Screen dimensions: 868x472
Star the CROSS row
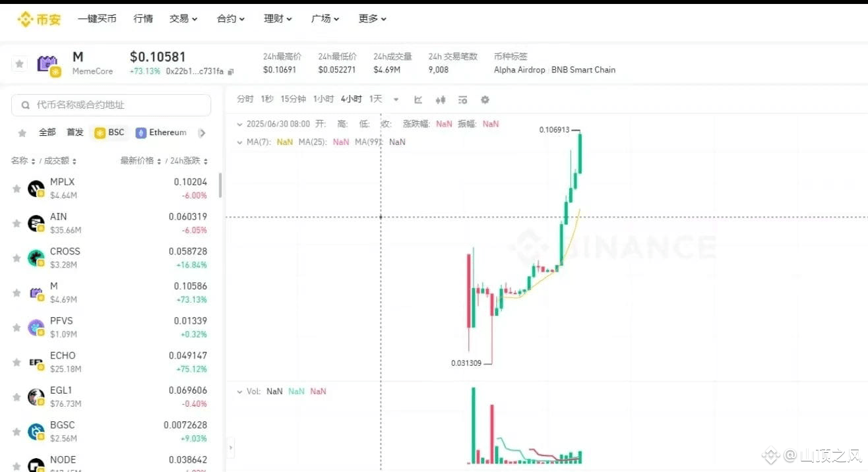tap(16, 258)
